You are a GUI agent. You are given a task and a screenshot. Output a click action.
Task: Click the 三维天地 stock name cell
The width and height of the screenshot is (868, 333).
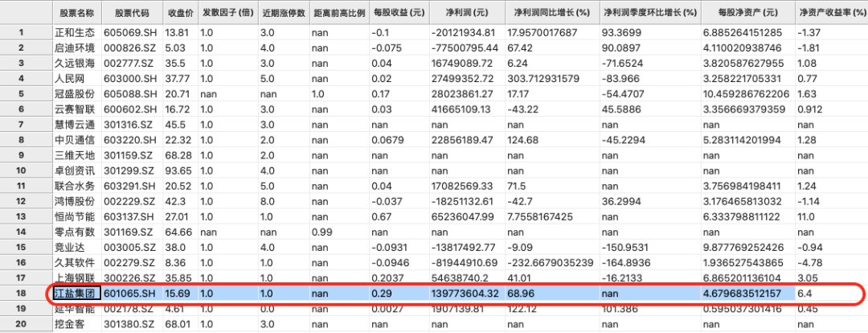tap(77, 155)
